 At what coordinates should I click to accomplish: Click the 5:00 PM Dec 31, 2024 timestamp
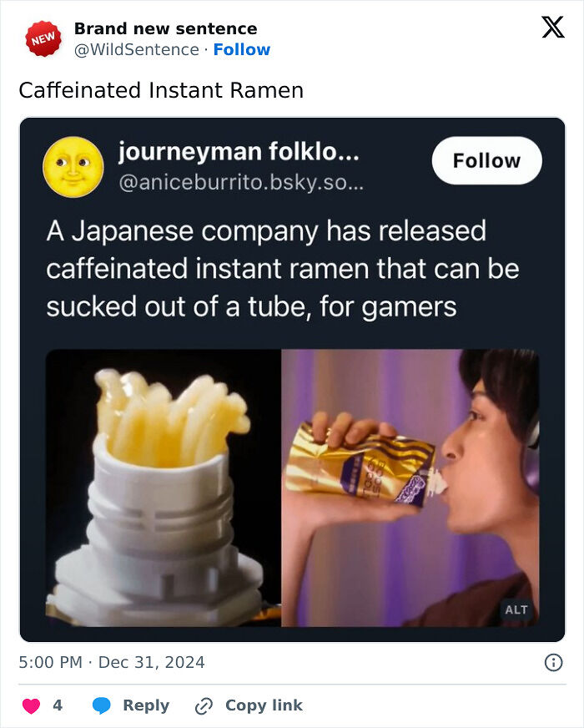coord(112,662)
